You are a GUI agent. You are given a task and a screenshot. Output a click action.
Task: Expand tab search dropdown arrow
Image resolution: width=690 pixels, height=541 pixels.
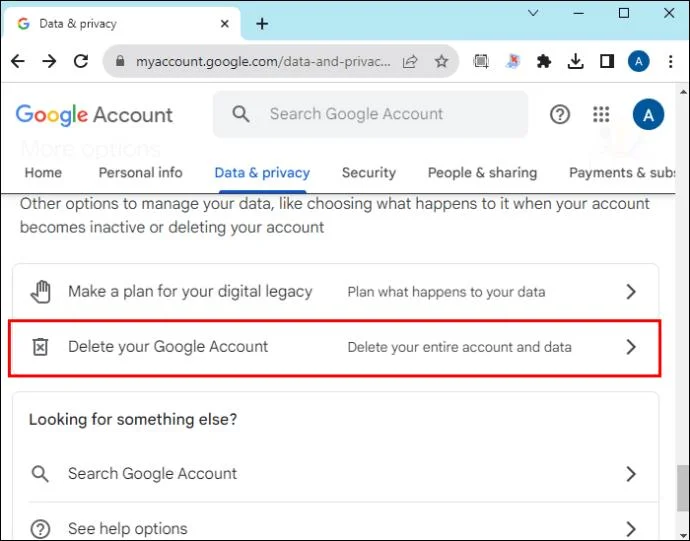[x=533, y=13]
